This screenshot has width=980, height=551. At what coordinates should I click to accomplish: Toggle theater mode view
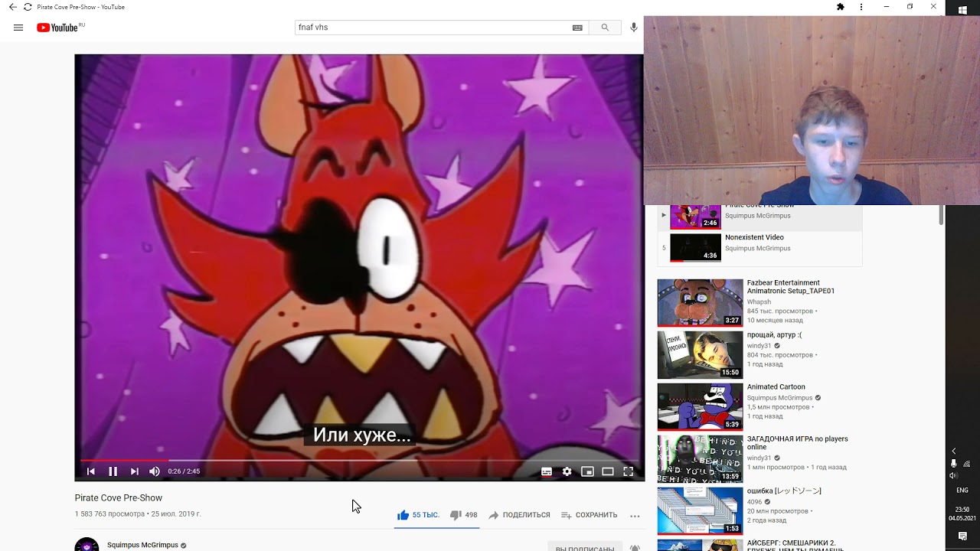pos(608,471)
